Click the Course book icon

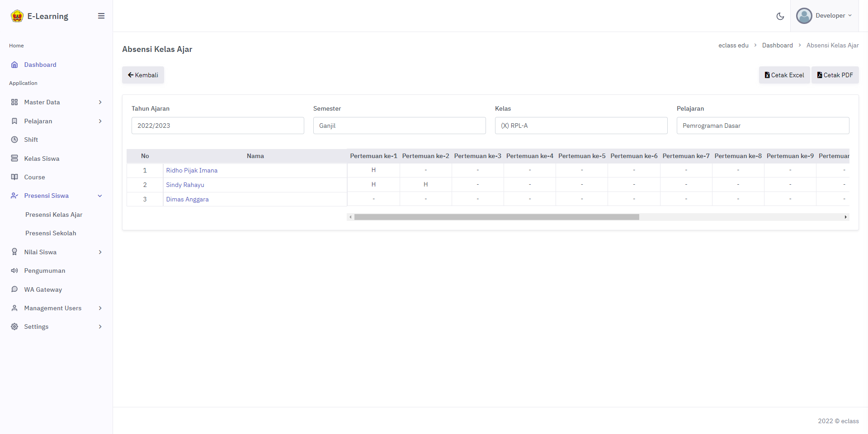14,177
